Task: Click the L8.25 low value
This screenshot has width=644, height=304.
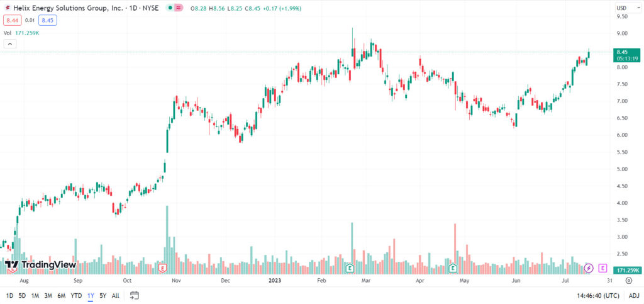Action: pos(235,8)
